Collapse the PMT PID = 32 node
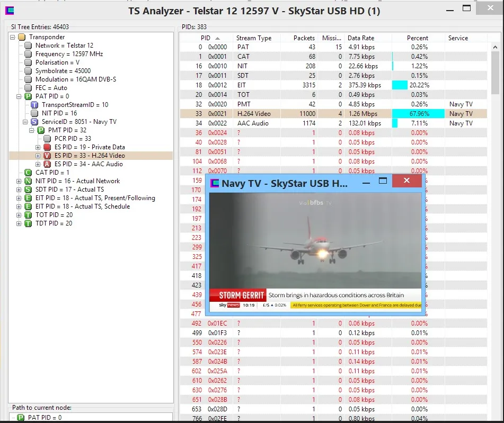This screenshot has width=504, height=423. 32,130
